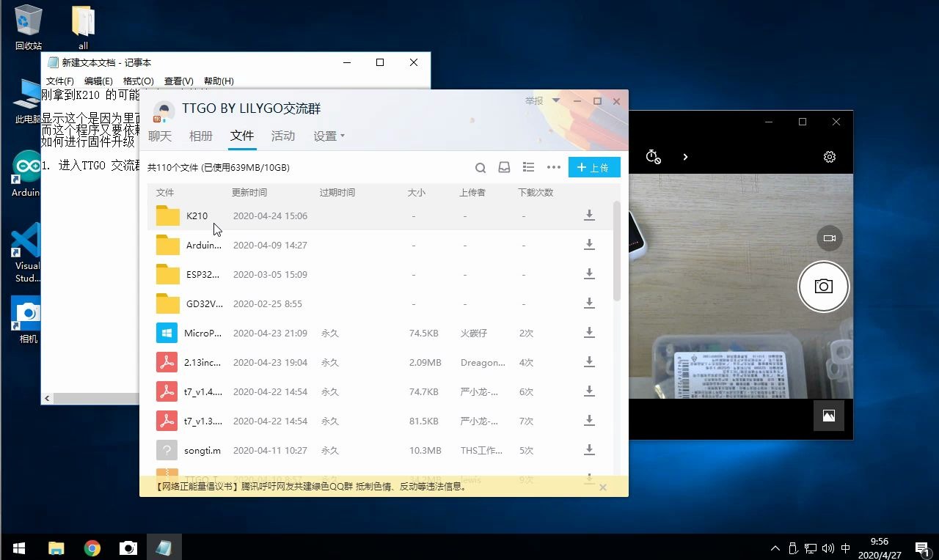Viewport: 939px width, 560px height.
Task: Download the t7_v1.3... PDF file
Action: tap(589, 421)
